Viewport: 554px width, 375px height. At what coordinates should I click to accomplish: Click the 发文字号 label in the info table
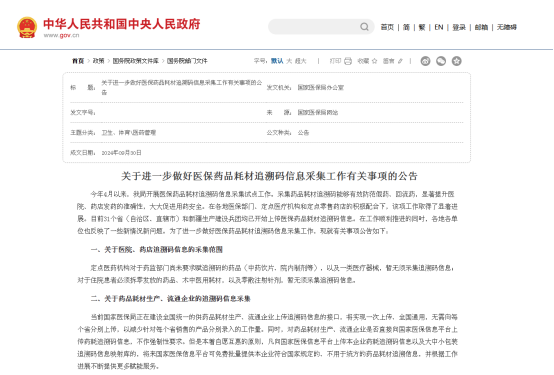[x=83, y=112]
